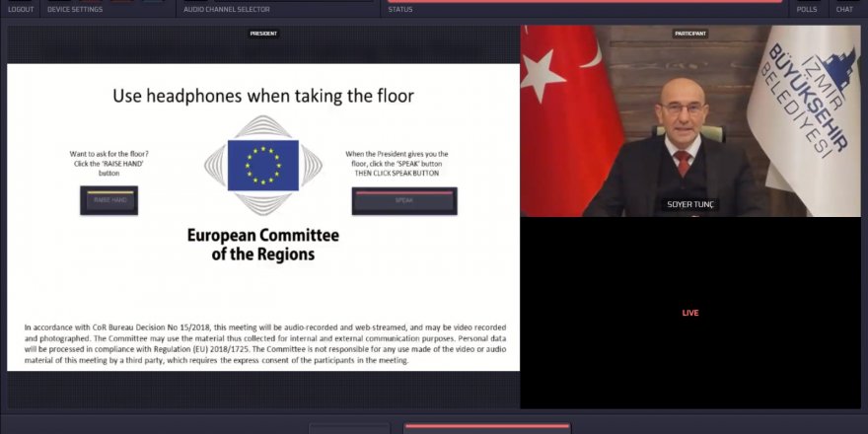
Task: Click the SOYER TUNÇ name tag
Action: (x=690, y=205)
